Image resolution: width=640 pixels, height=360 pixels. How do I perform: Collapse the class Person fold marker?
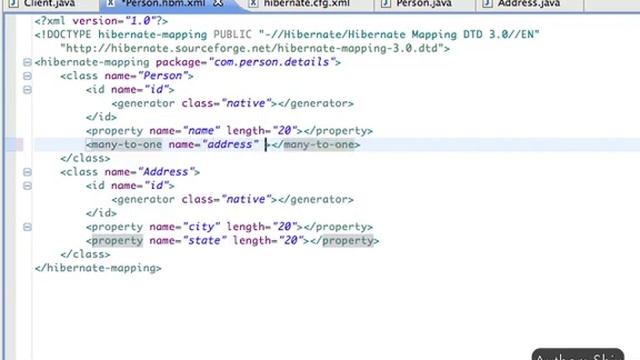27,76
